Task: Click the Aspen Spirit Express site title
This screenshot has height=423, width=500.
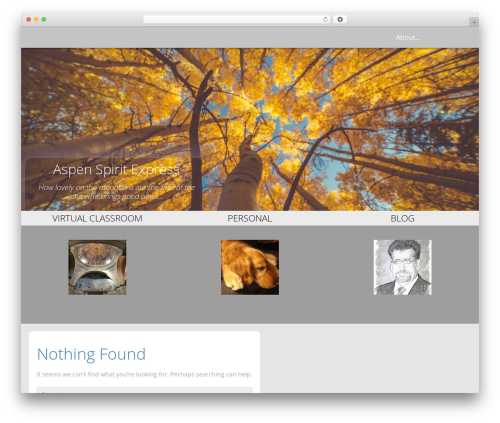Action: click(116, 170)
